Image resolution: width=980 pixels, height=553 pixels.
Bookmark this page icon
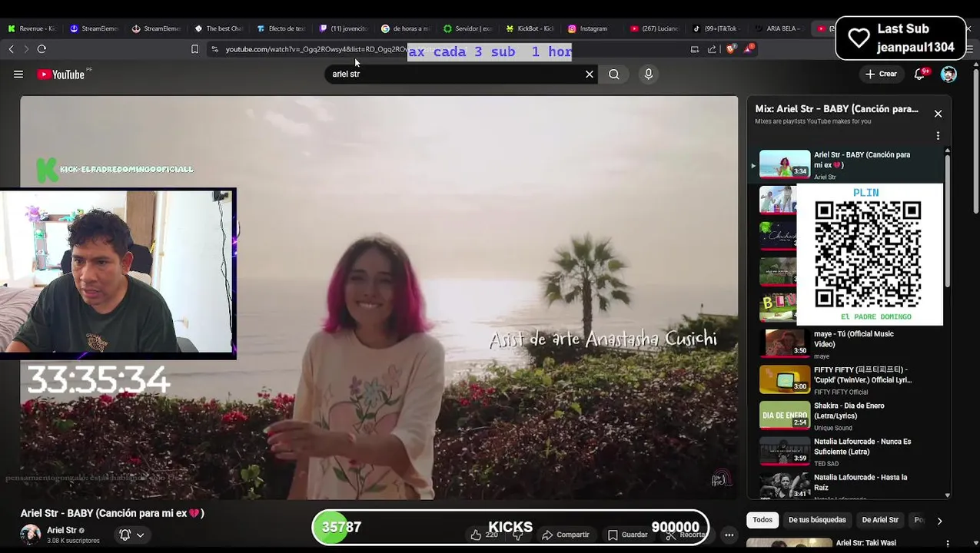tap(194, 49)
